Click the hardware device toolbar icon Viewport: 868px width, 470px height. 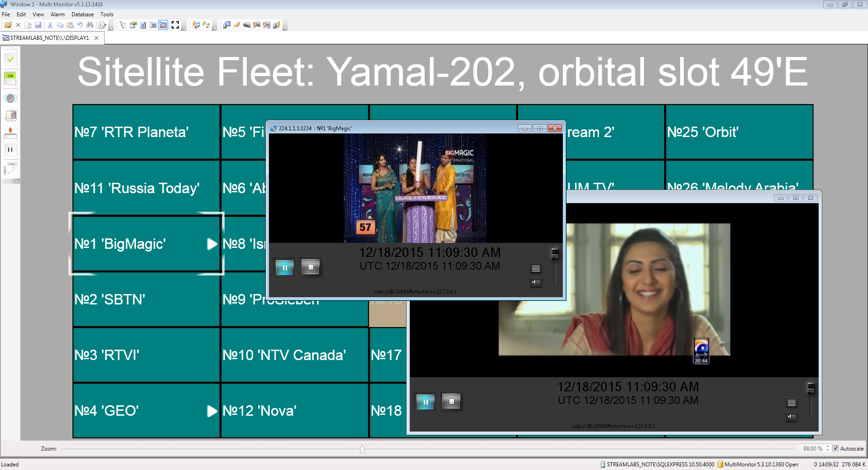[247, 25]
